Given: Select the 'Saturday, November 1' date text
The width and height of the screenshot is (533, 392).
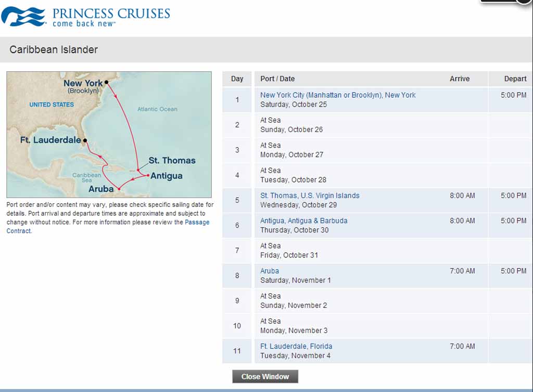Looking at the screenshot, I should click(296, 280).
